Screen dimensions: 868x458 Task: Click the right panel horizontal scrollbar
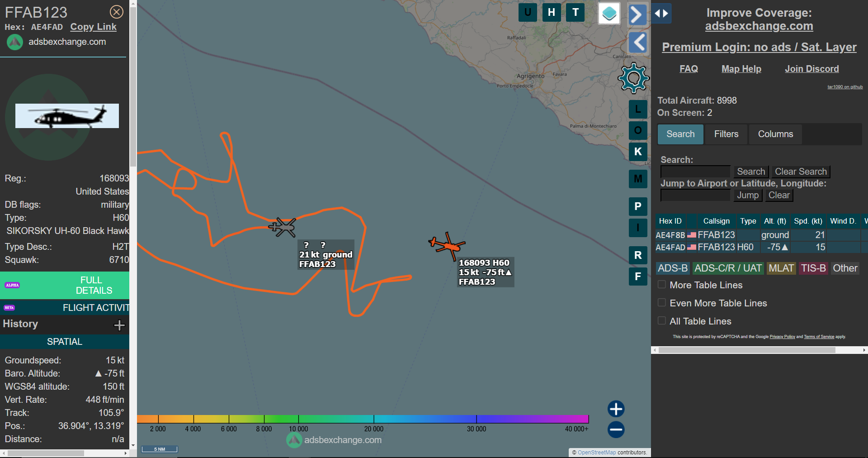pos(747,350)
